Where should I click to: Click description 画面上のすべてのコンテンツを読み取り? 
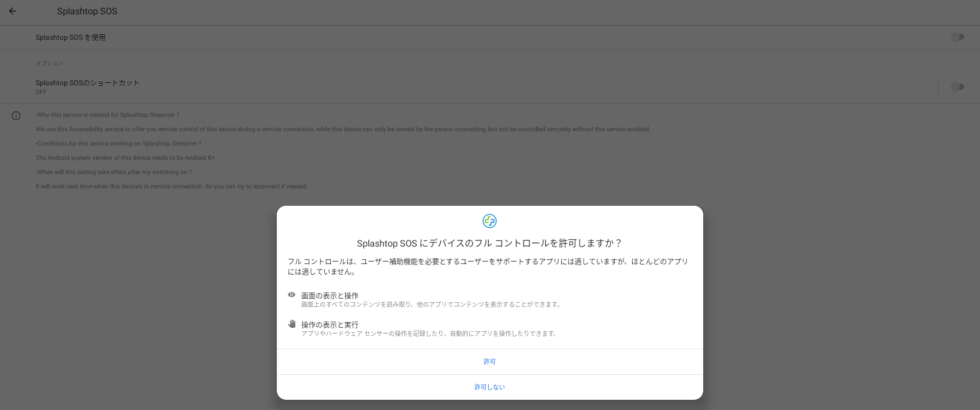pyautogui.click(x=432, y=304)
